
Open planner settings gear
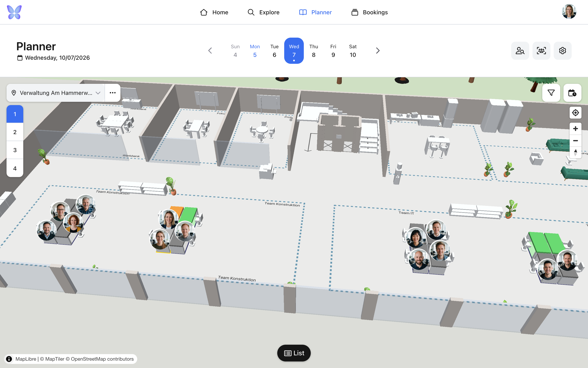click(562, 51)
